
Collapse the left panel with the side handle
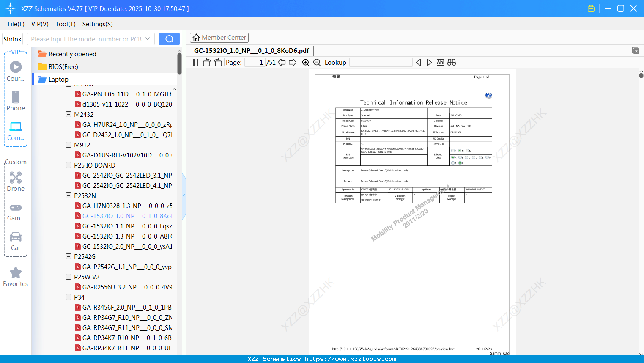click(x=184, y=196)
